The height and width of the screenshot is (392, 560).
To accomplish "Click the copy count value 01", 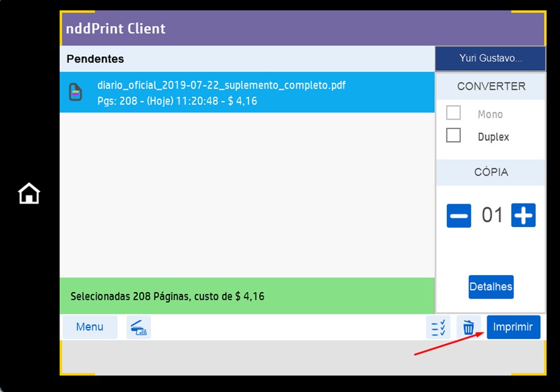I will coord(492,215).
